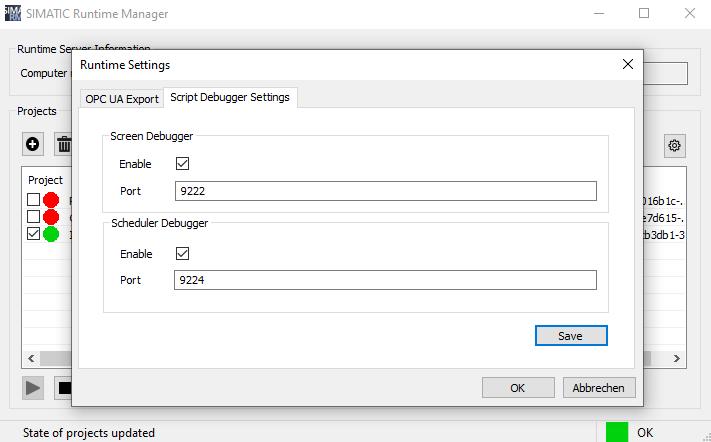
Task: Click the SIMATIC Runtime Manager app icon
Action: tap(13, 13)
